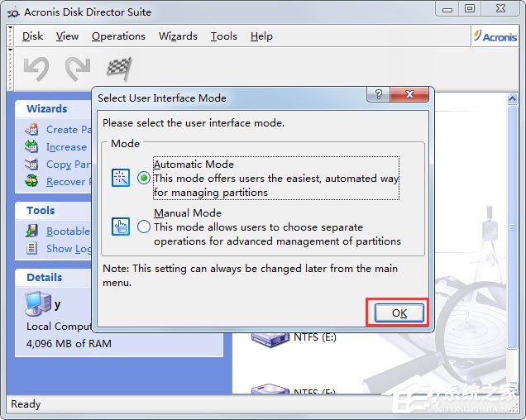The height and width of the screenshot is (420, 526).
Task: Open the Disk menu
Action: tap(32, 36)
